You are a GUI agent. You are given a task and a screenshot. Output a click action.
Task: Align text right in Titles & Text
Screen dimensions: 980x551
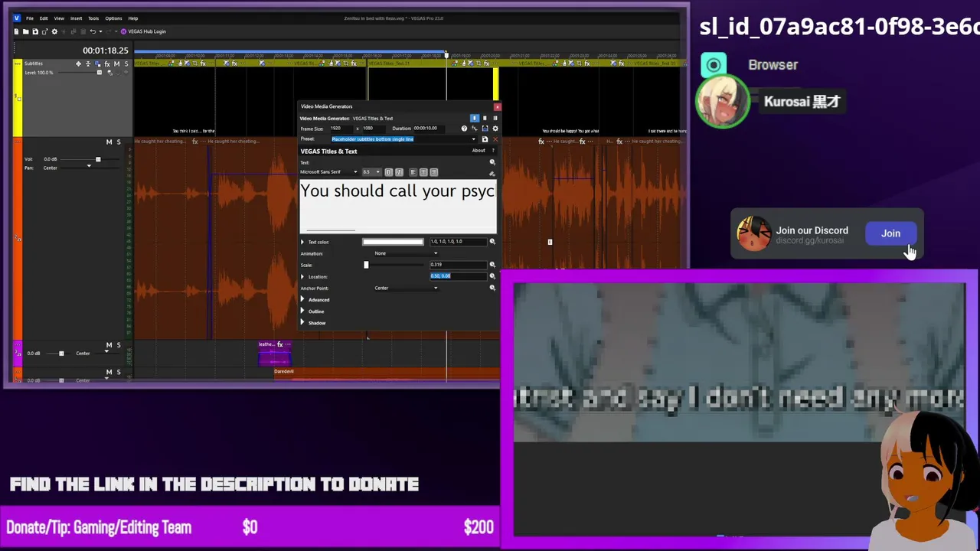coord(434,172)
